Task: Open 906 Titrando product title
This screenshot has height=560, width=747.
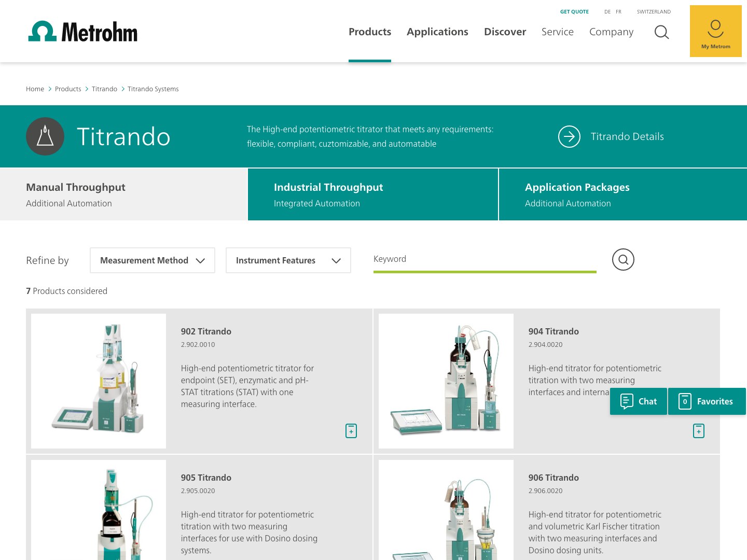Action: pos(554,478)
